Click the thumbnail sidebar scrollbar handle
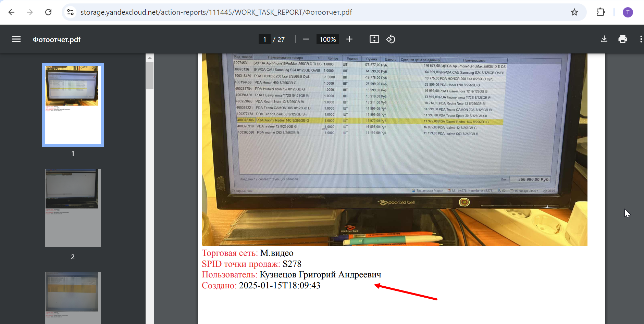Image resolution: width=644 pixels, height=324 pixels. coord(150,75)
